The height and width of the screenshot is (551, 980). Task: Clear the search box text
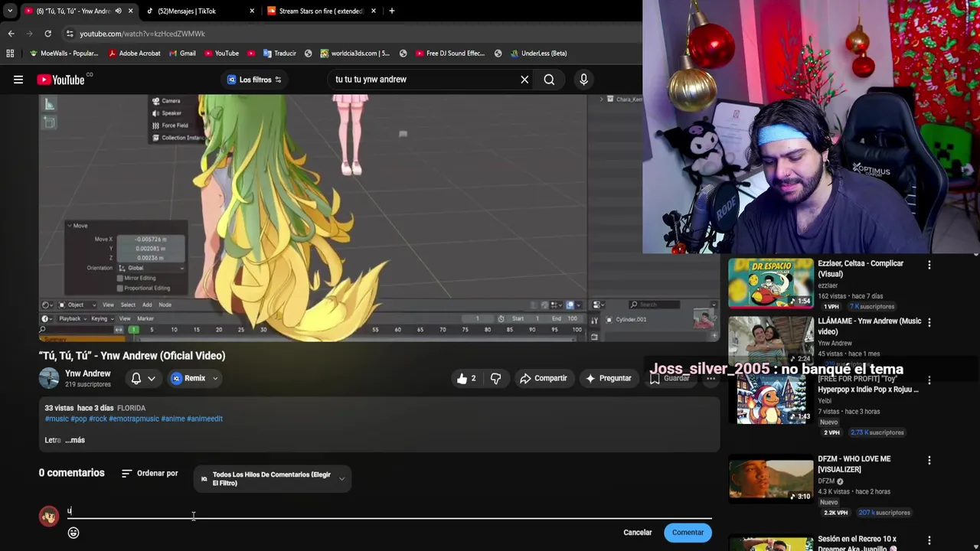coord(524,80)
